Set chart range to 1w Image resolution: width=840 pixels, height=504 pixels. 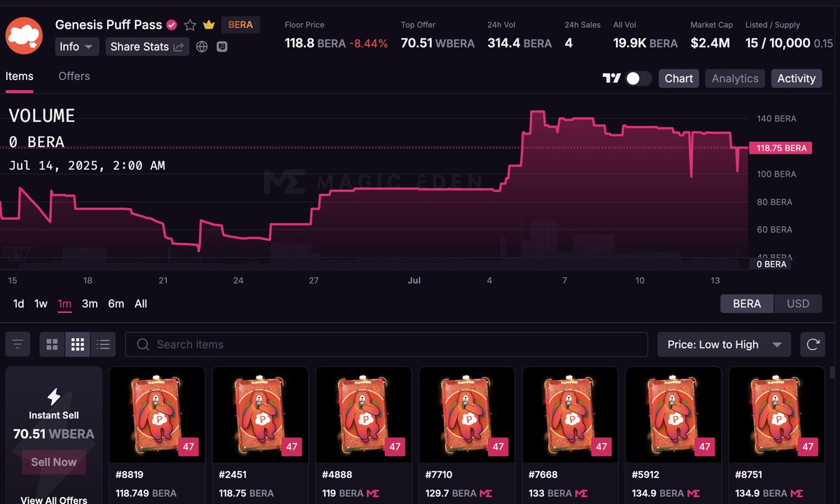click(41, 304)
